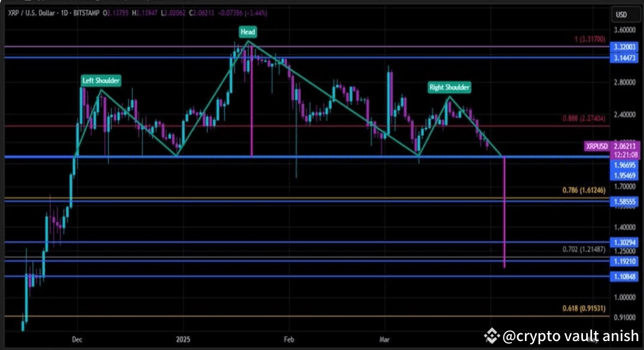Click the Left Shoulder pattern label
This screenshot has width=644, height=350.
point(100,80)
